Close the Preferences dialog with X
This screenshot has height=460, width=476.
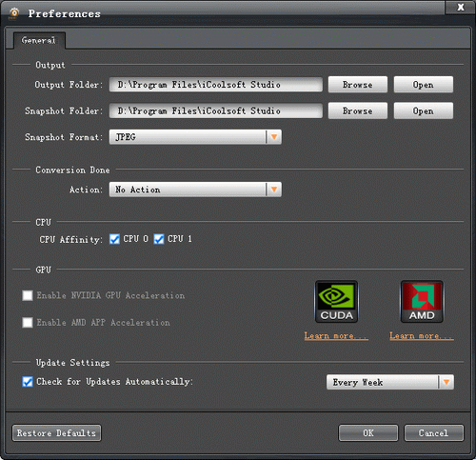pyautogui.click(x=461, y=7)
